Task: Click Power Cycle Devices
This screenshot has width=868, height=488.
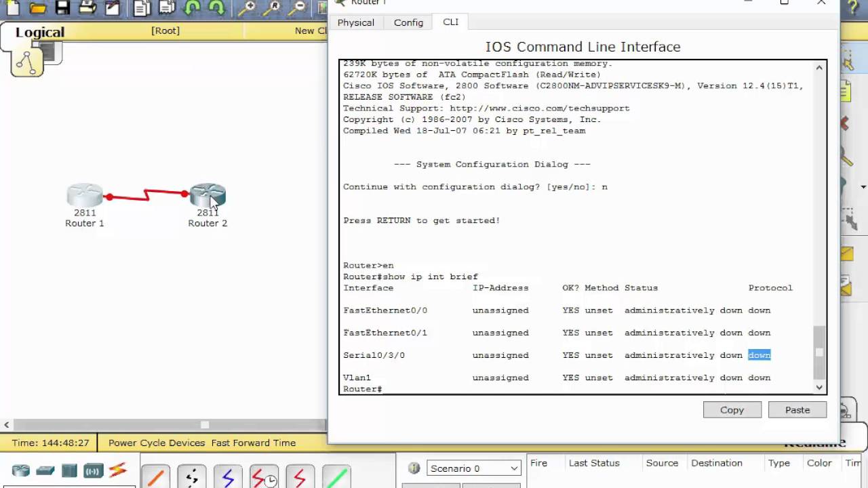Action: coord(157,443)
